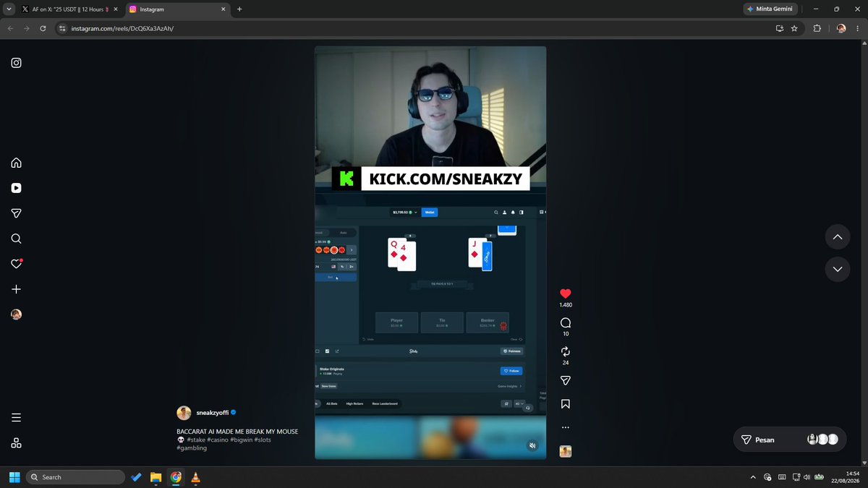Viewport: 868px width, 488px height.
Task: Open the Windows Start menu
Action: 14,477
